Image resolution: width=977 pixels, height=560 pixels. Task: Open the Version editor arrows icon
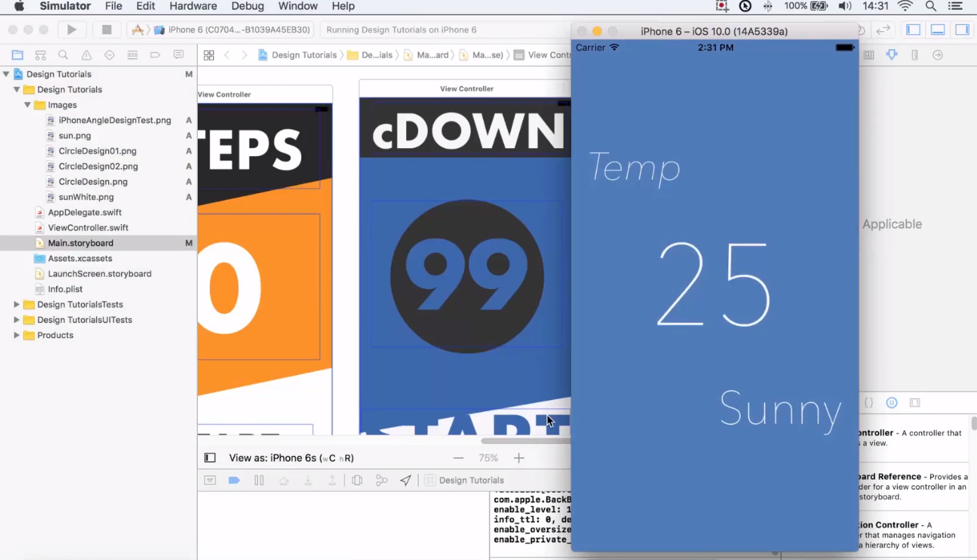click(883, 30)
